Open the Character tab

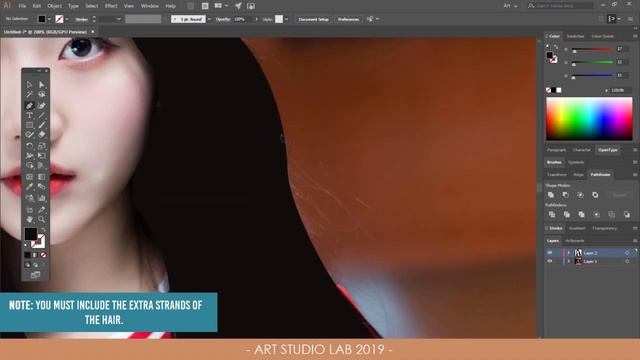(x=581, y=150)
